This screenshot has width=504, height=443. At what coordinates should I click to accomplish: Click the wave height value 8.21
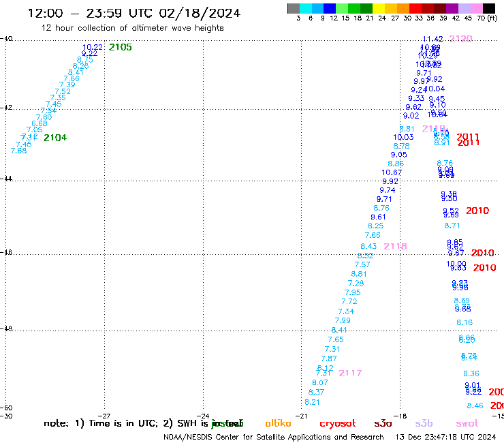(312, 403)
